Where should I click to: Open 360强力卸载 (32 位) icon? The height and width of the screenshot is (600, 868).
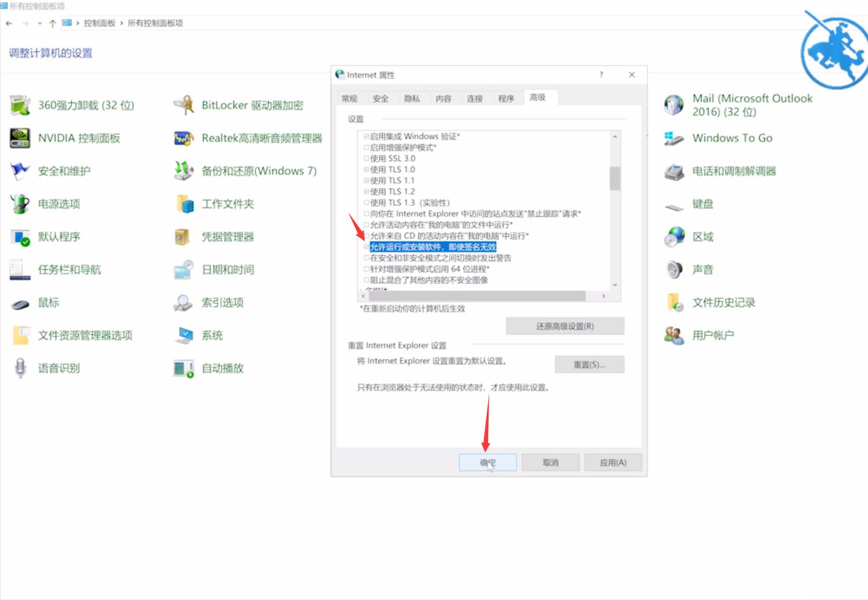20,105
